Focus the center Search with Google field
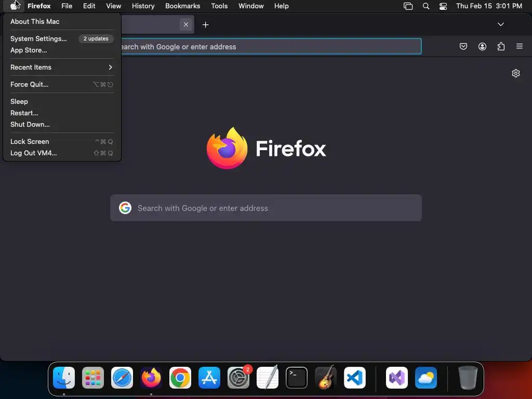 tap(266, 208)
